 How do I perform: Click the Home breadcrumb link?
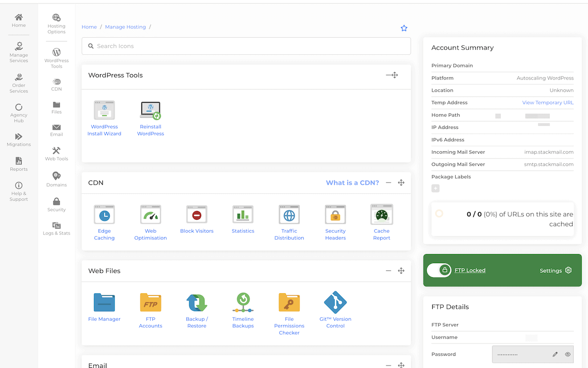click(x=89, y=27)
